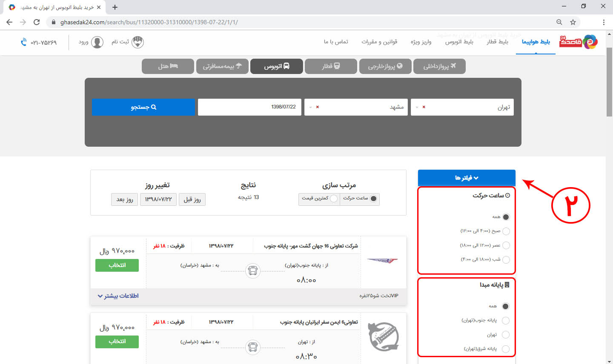
Task: Click the sign-up (ثبت نام) heart icon
Action: [x=137, y=42]
